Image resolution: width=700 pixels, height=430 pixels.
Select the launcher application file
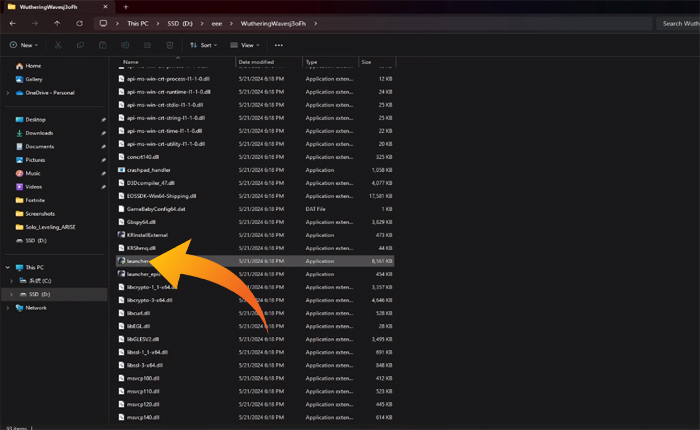(138, 260)
